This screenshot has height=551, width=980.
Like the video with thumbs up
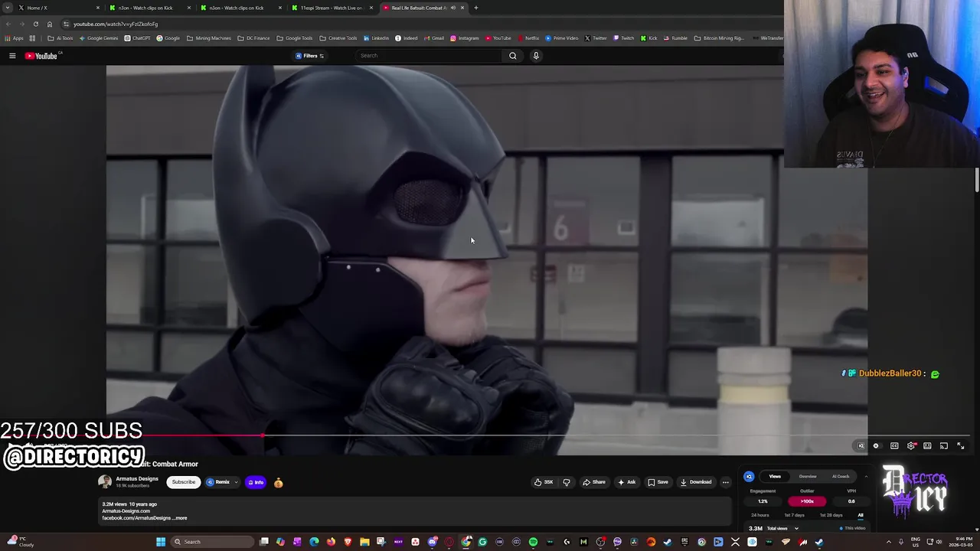tap(544, 482)
